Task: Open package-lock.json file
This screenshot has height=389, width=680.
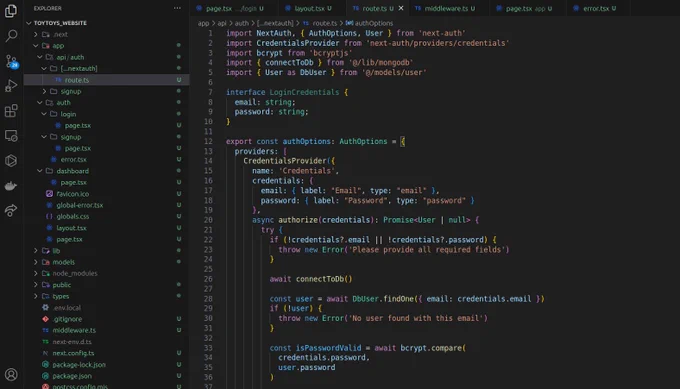Action: point(106,365)
